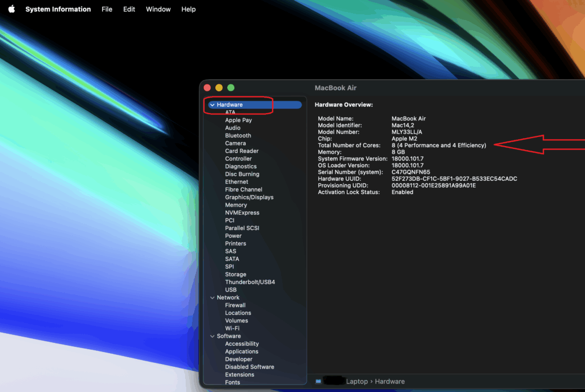The width and height of the screenshot is (585, 392).
Task: Select SAS in the sidebar
Action: (x=231, y=251)
